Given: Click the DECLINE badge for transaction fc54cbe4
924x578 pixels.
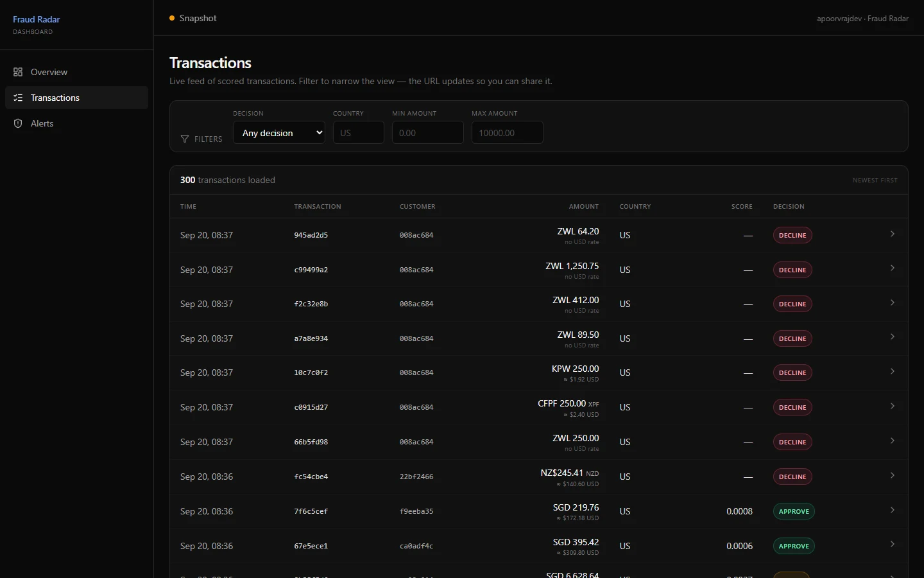Looking at the screenshot, I should (792, 477).
